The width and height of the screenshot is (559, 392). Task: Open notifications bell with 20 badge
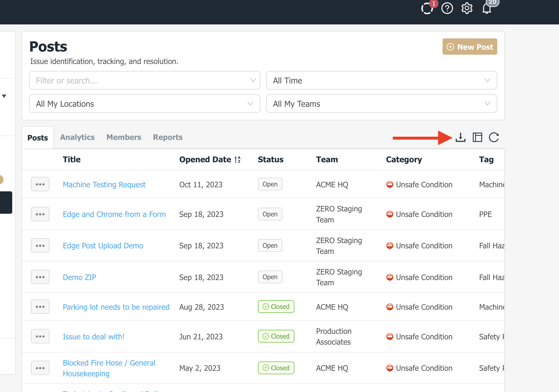coord(487,8)
